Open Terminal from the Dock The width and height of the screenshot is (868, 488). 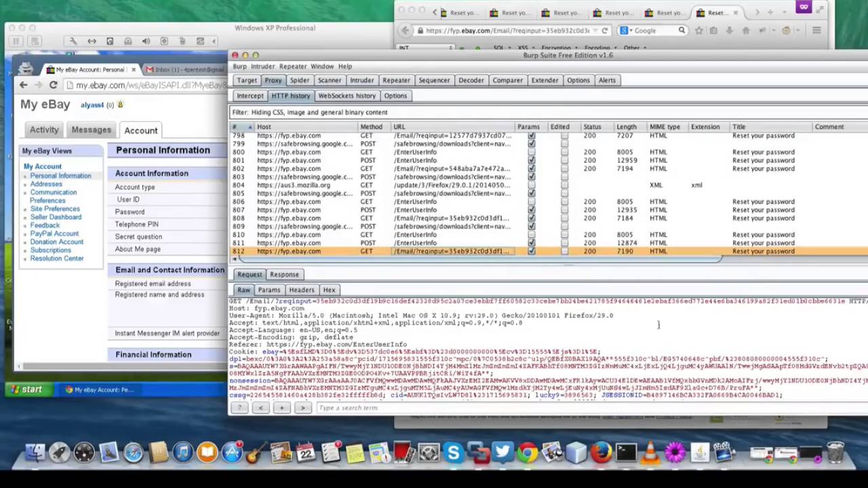click(625, 452)
